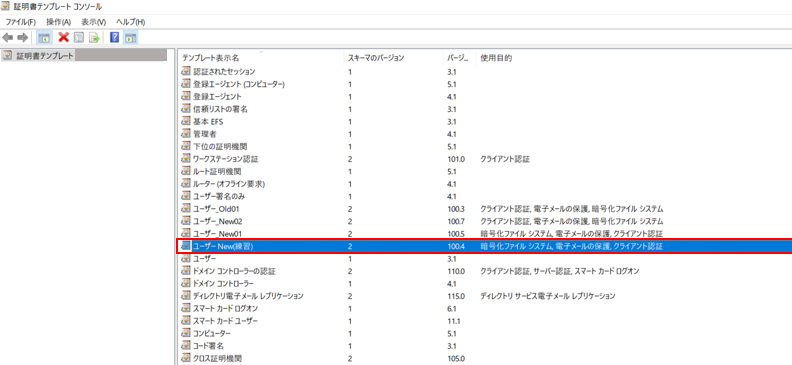792x365 pixels.
Task: Select the 登録エージェント template row
Action: [218, 96]
